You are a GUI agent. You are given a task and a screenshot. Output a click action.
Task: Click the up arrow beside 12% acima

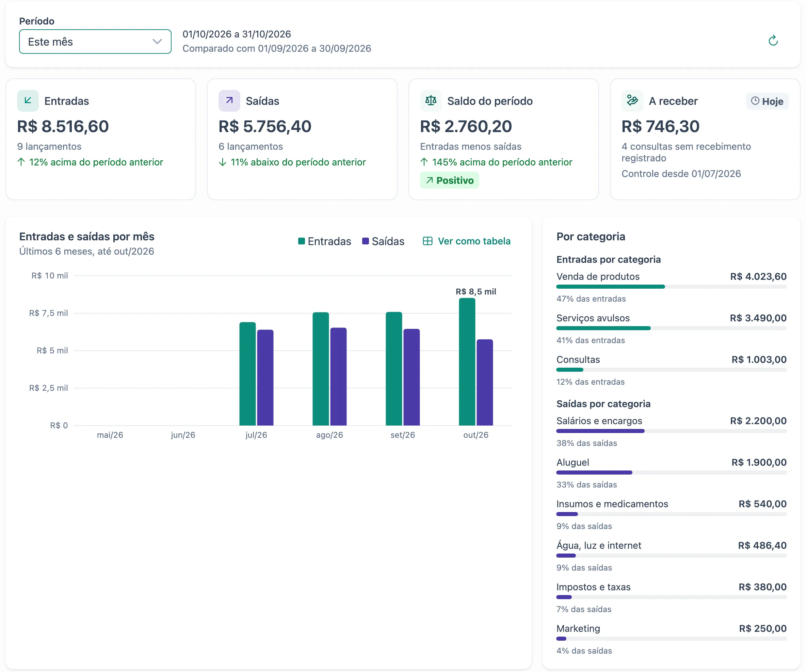pyautogui.click(x=21, y=162)
